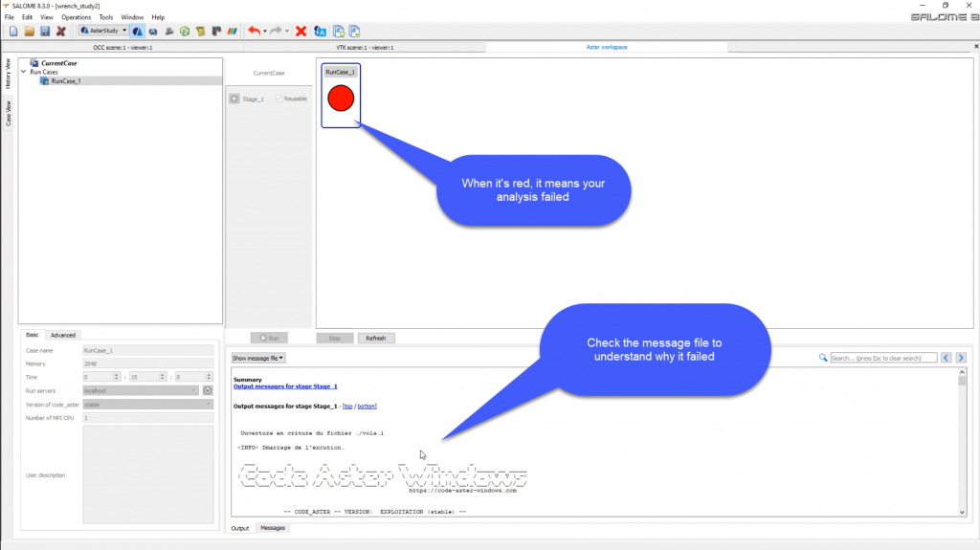Toggle the Reusable checkbox for Stage_1
Screen dimensions: 980x550
click(278, 99)
